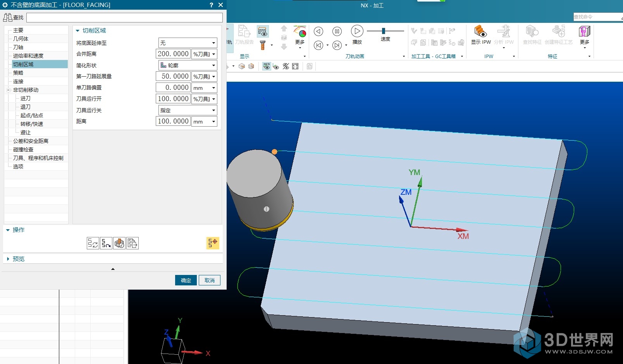The width and height of the screenshot is (623, 364).
Task: Pause the tool path animation
Action: 337,31
